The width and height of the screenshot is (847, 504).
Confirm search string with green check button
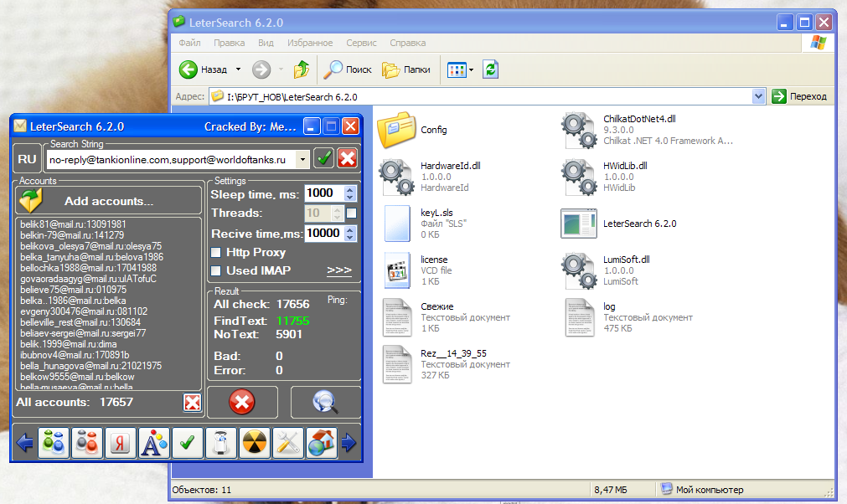324,158
